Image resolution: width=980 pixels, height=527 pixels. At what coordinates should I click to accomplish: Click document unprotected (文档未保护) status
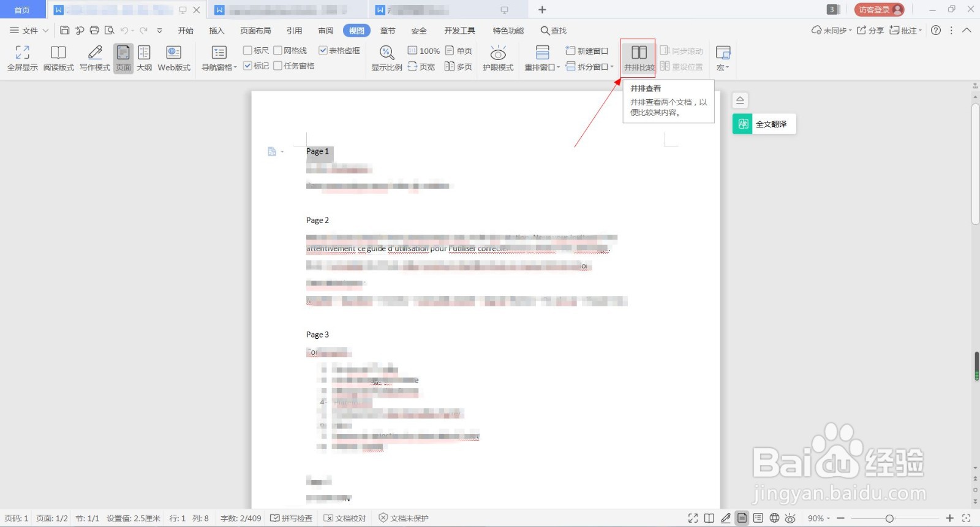pyautogui.click(x=404, y=518)
